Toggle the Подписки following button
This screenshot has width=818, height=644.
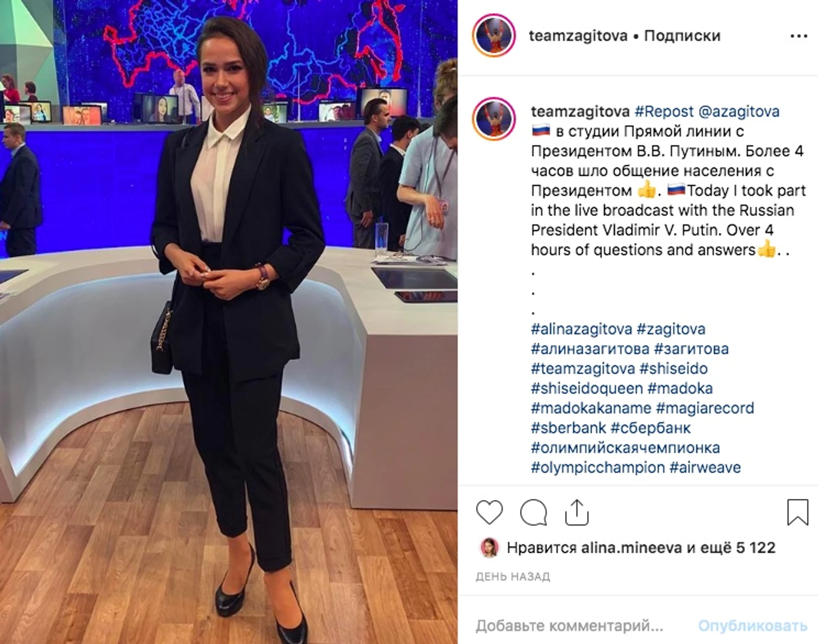click(682, 36)
